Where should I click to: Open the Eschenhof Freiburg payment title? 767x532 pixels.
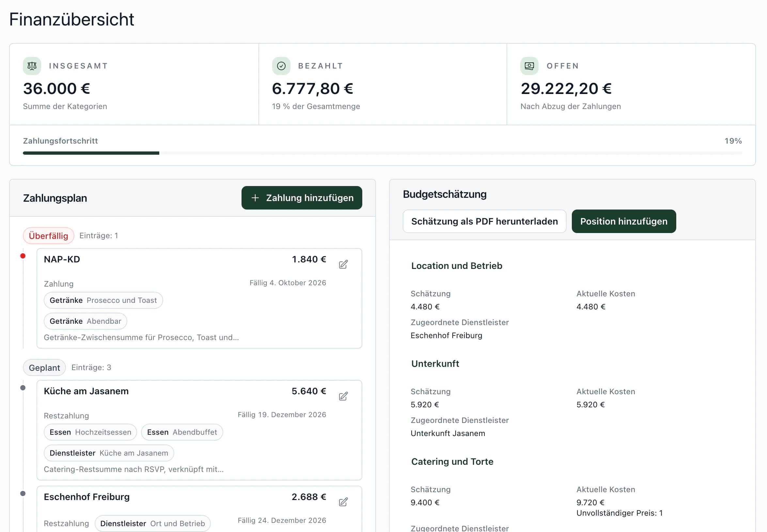pyautogui.click(x=87, y=497)
